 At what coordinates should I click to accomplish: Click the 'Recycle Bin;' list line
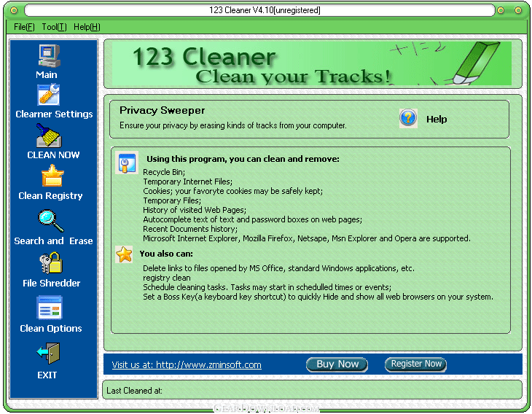(x=164, y=172)
